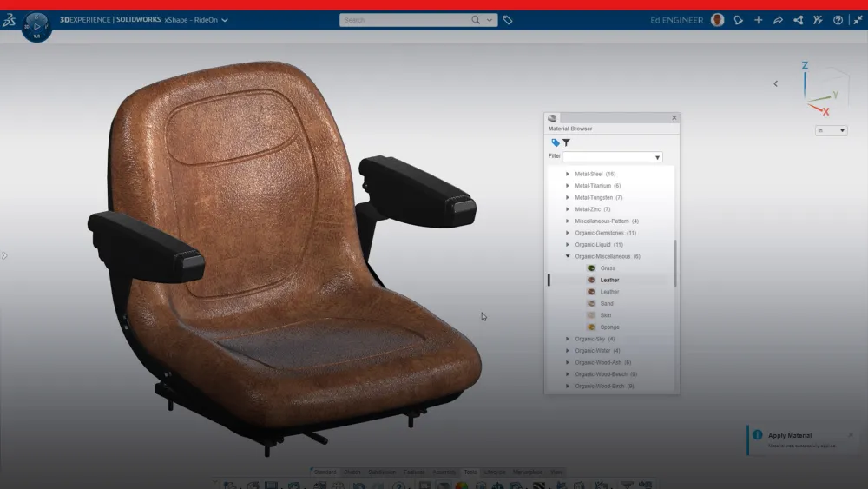
Task: Select the bold Leather material
Action: [609, 281]
